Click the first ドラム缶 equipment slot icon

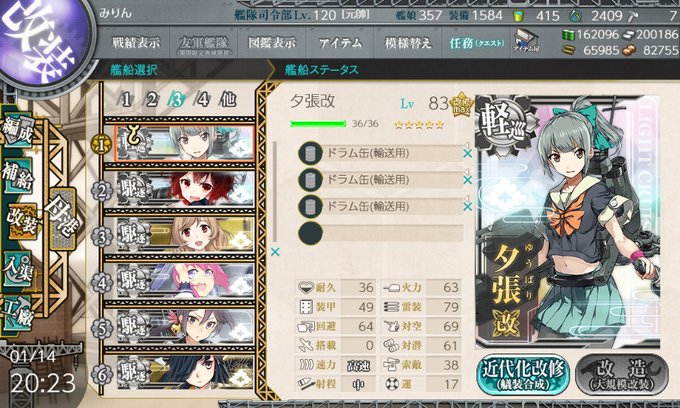pos(310,153)
